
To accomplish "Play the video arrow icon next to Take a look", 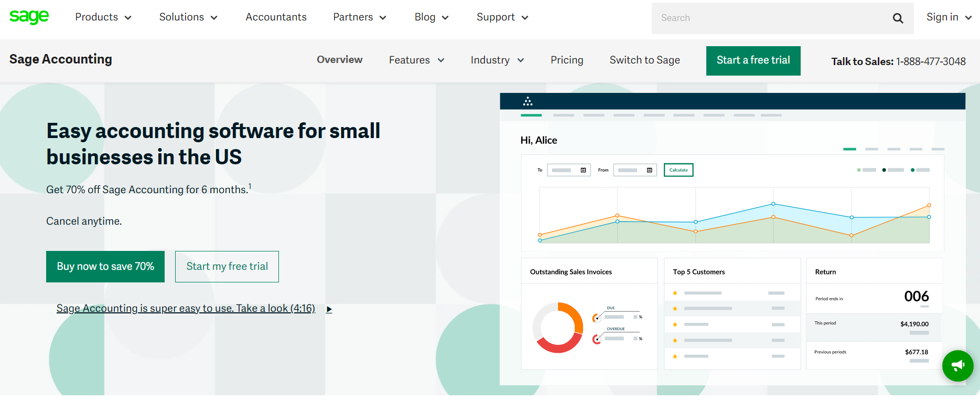I will click(329, 309).
